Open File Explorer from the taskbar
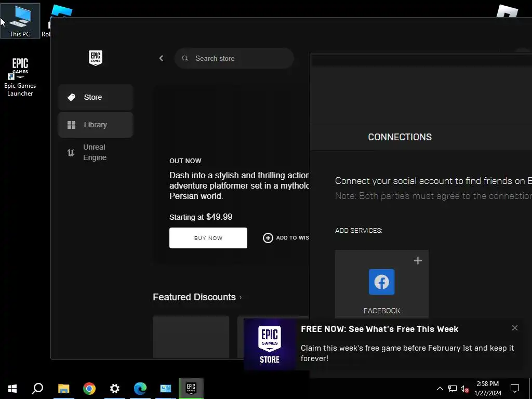The width and height of the screenshot is (532, 399). [x=63, y=389]
